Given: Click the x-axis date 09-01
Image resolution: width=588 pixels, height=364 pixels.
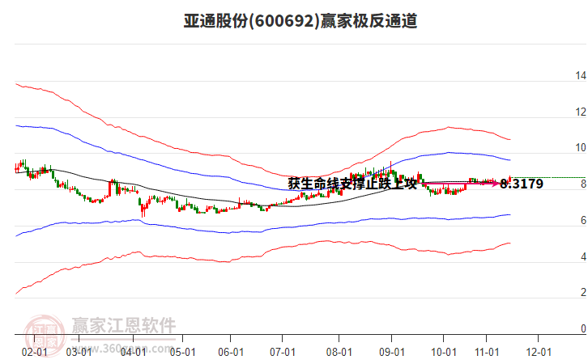Looking at the screenshot, I should click(x=392, y=353).
